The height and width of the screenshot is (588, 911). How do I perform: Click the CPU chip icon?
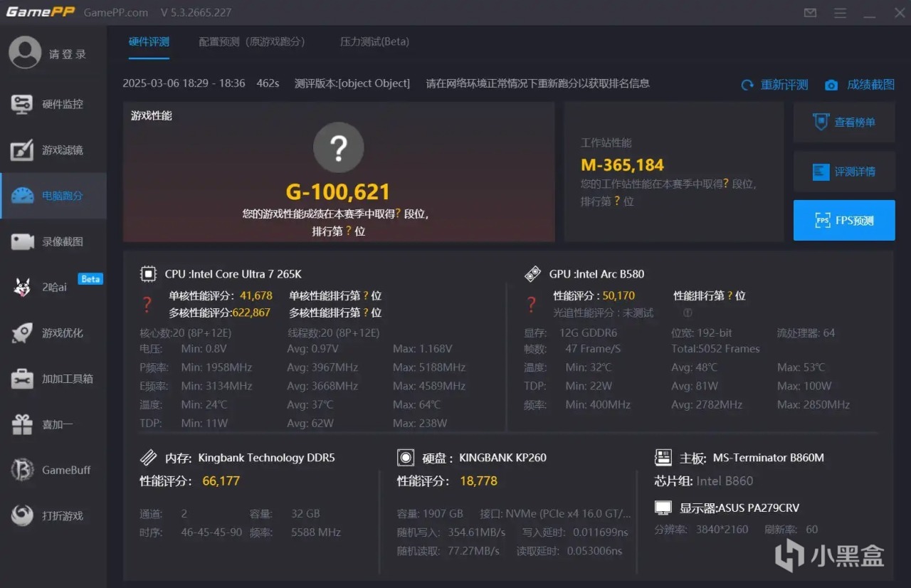148,274
